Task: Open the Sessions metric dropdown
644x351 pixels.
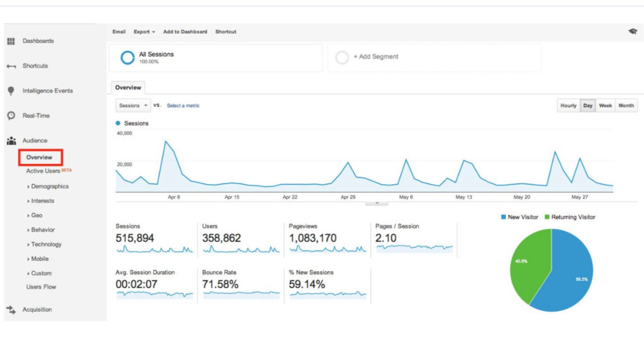Action: coord(133,106)
